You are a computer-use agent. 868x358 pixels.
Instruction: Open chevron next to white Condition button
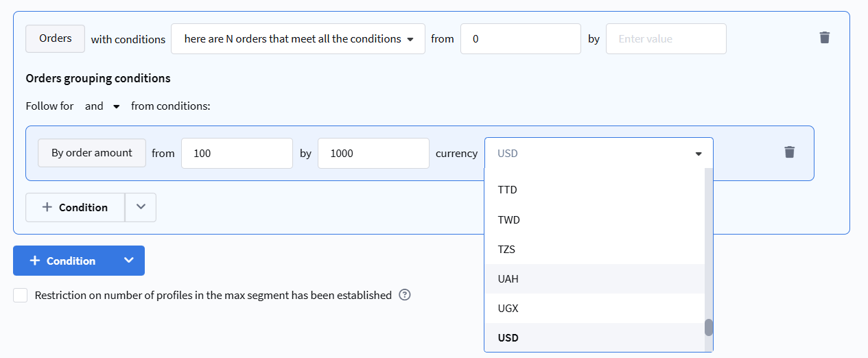141,207
